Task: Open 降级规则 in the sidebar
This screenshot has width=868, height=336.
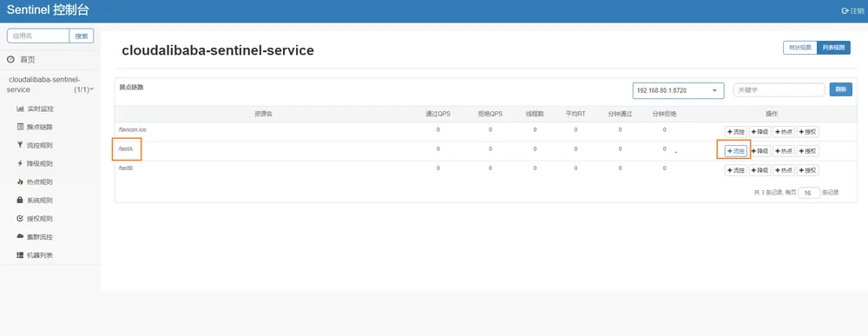Action: [x=36, y=163]
